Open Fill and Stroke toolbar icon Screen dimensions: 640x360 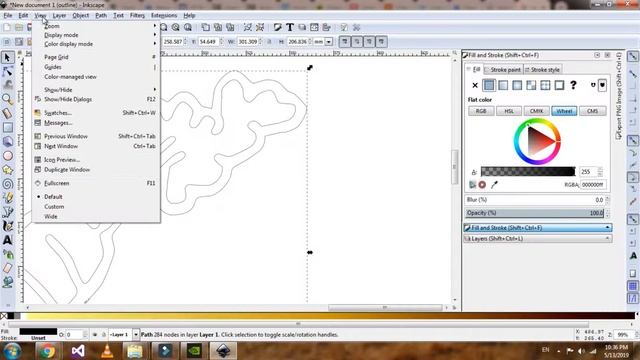pyautogui.click(x=278, y=27)
